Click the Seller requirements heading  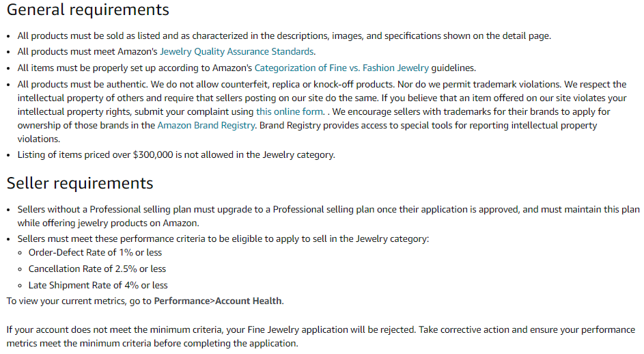tap(80, 183)
